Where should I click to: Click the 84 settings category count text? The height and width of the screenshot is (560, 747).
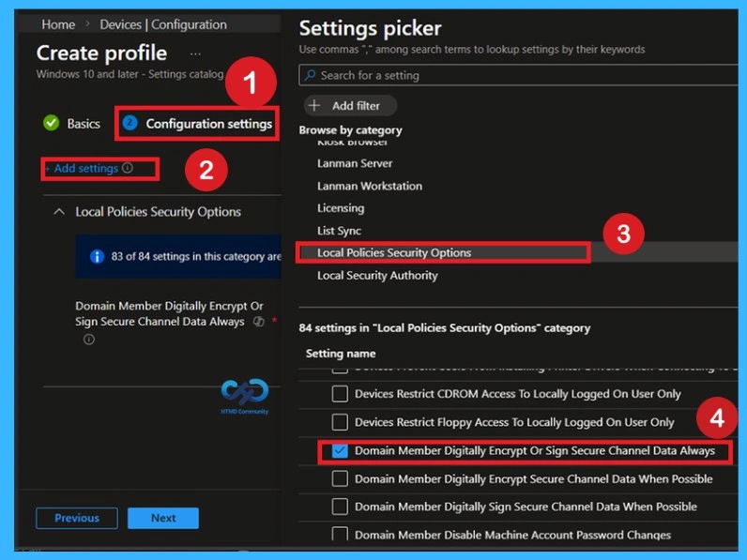445,328
